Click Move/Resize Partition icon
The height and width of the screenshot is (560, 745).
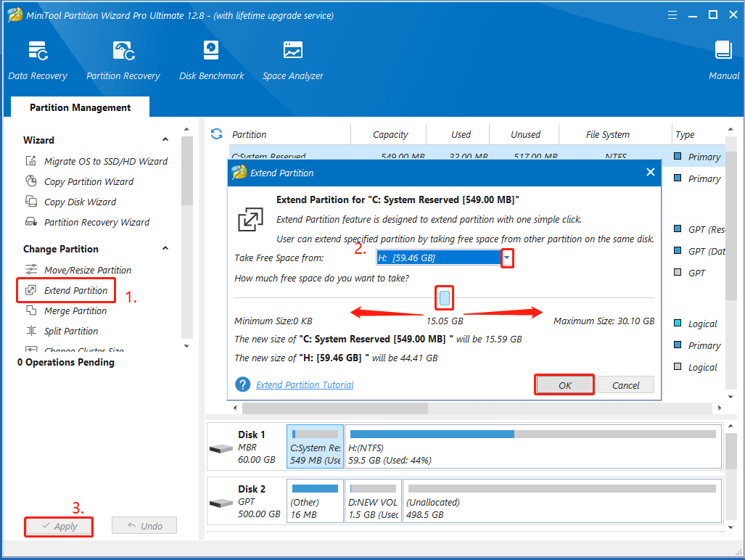31,270
